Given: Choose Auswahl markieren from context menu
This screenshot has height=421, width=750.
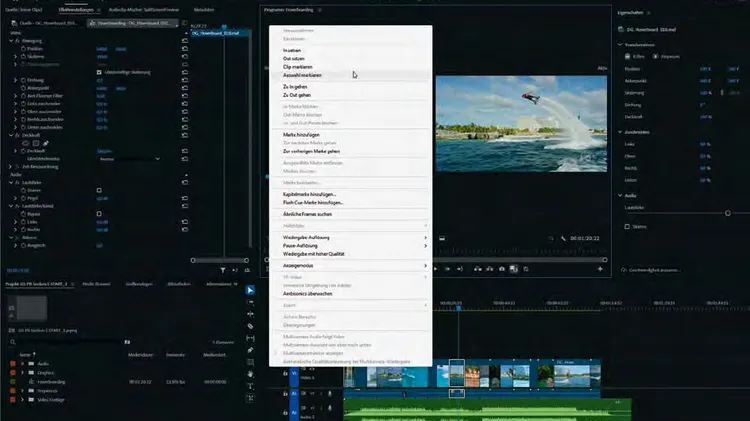Looking at the screenshot, I should (x=300, y=74).
